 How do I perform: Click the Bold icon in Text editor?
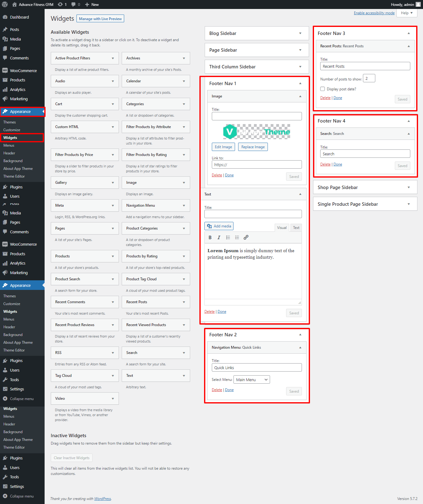(x=210, y=238)
